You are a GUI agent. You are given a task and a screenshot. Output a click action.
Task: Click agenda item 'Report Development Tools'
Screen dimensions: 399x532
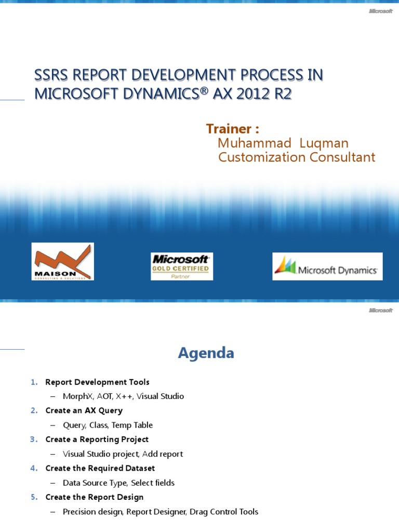[97, 382]
